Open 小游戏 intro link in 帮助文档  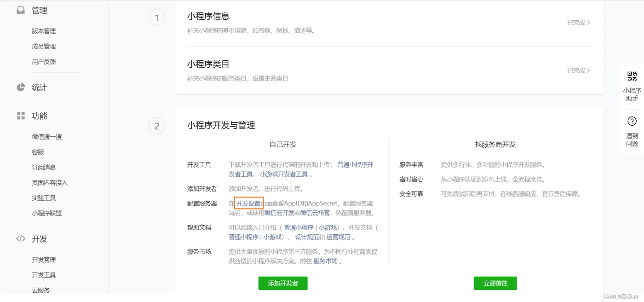pos(328,227)
